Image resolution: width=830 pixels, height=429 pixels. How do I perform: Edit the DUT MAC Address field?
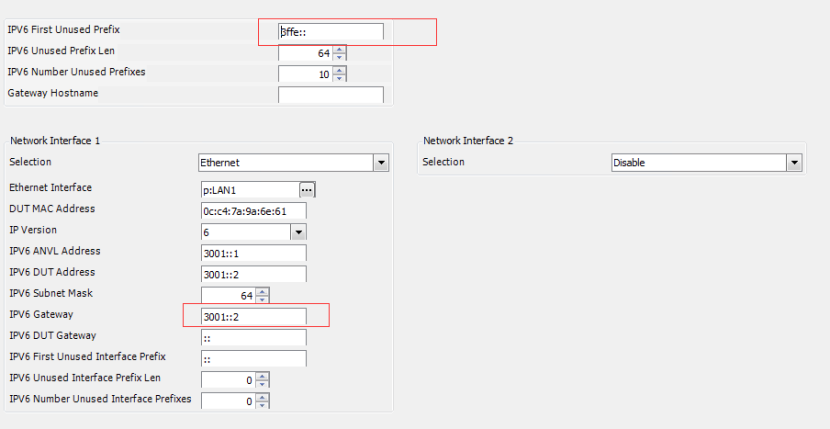[x=253, y=211]
